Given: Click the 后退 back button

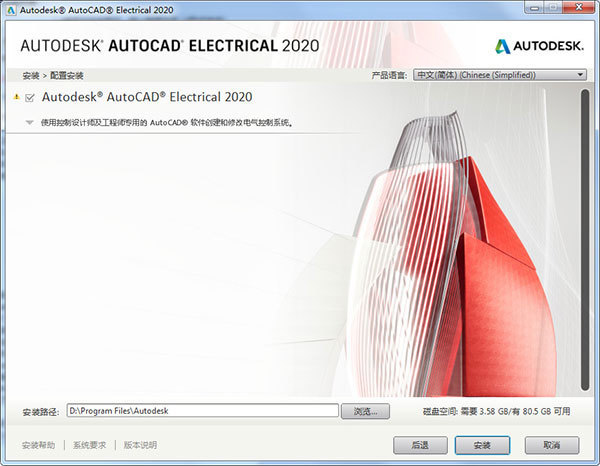Looking at the screenshot, I should 420,445.
